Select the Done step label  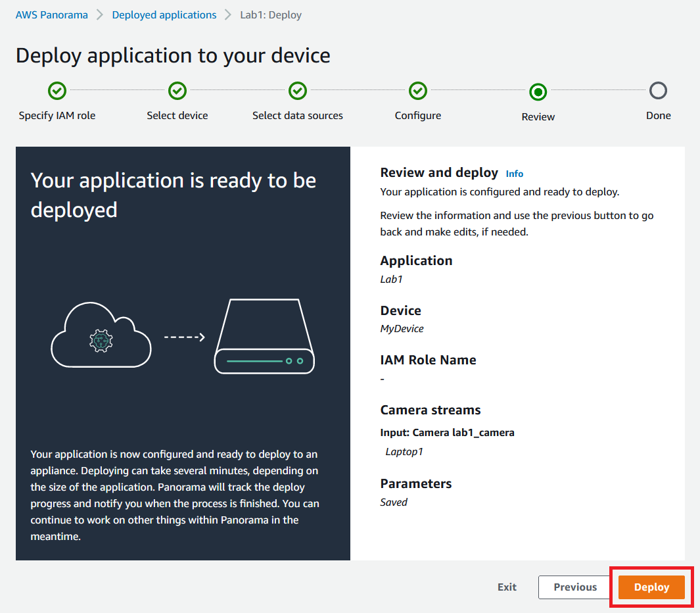point(658,115)
